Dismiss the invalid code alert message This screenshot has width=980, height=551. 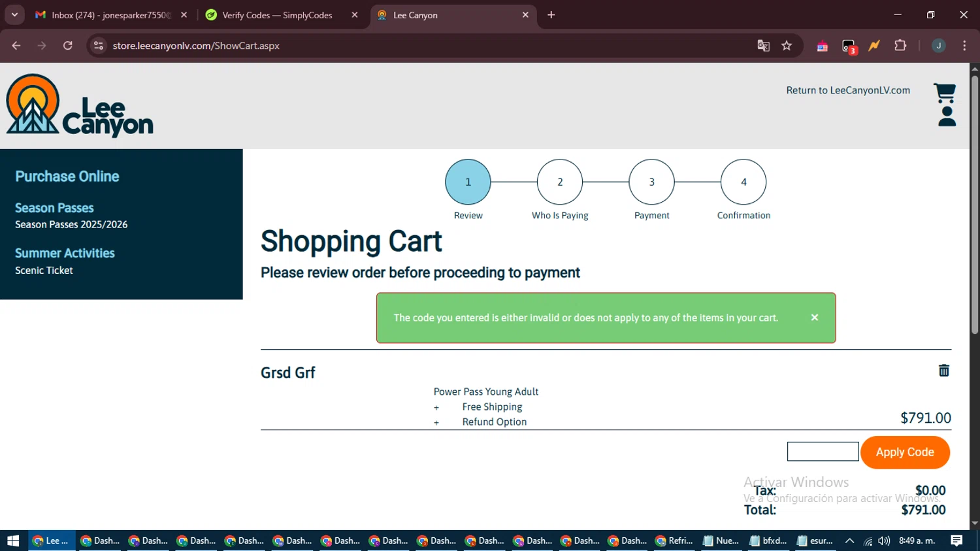[815, 317]
